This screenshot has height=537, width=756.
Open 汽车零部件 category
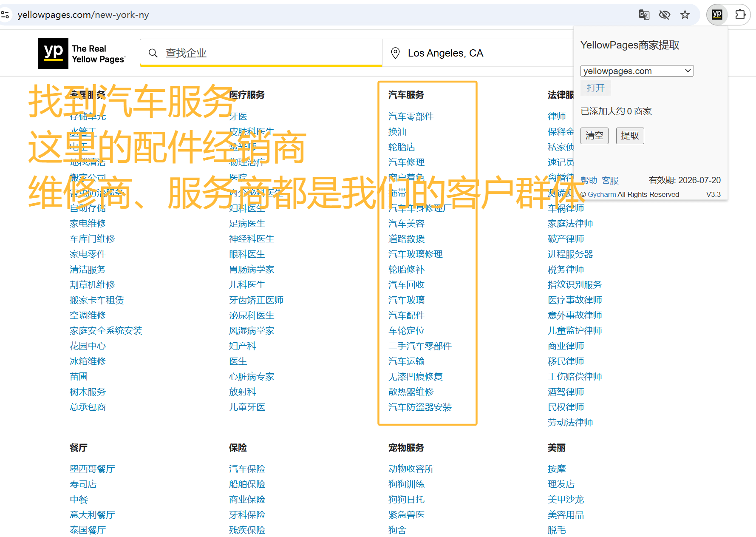[411, 116]
